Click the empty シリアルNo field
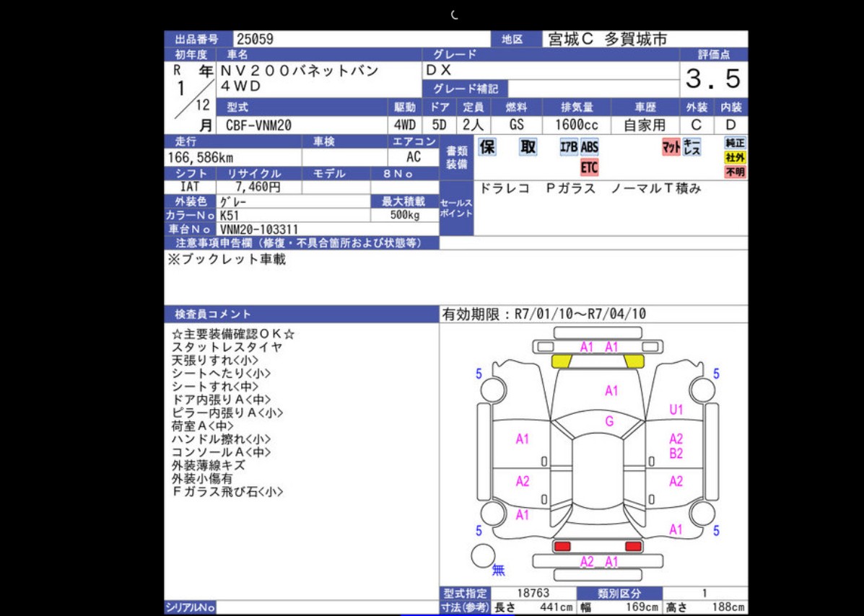Viewport: 864px width, 616px height. [328, 608]
